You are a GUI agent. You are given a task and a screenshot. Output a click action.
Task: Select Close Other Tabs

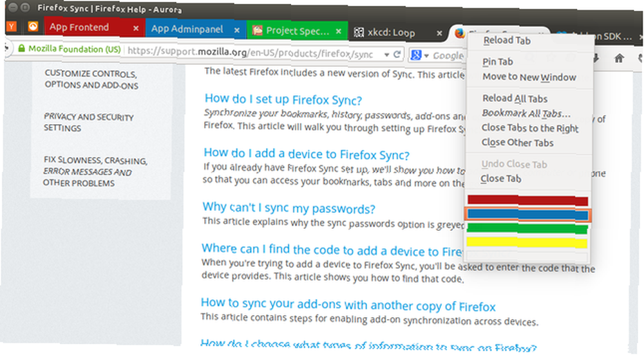coord(517,142)
